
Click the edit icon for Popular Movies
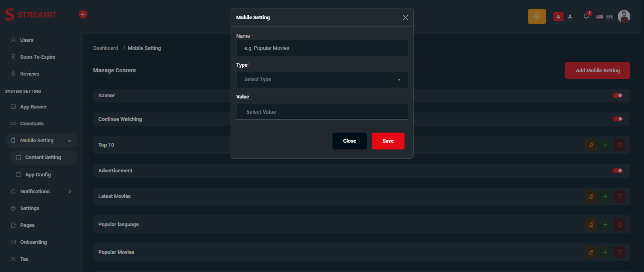591,252
